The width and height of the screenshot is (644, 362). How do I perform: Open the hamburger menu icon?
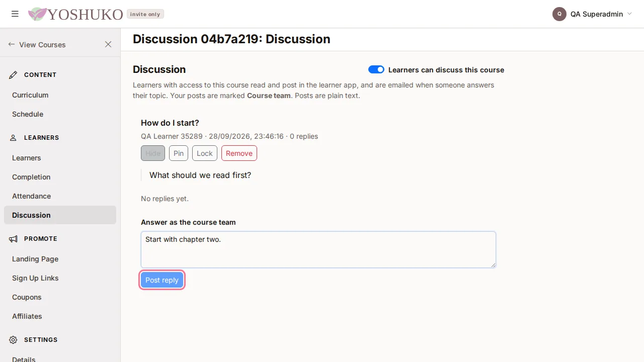coord(15,14)
